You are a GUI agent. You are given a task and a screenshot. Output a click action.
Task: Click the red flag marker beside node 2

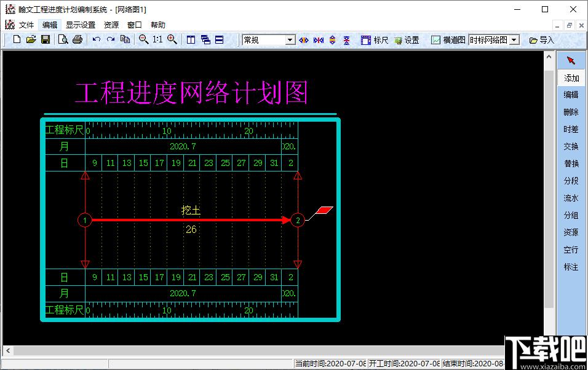point(324,210)
